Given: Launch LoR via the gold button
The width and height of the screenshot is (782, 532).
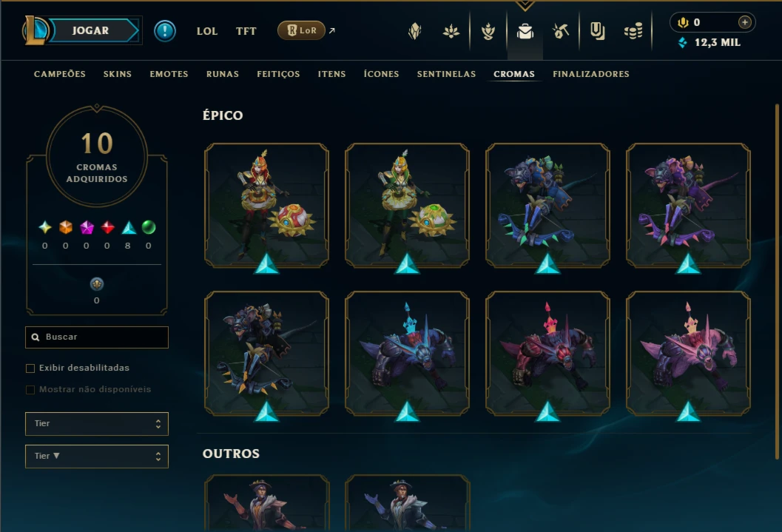Looking at the screenshot, I should point(301,30).
